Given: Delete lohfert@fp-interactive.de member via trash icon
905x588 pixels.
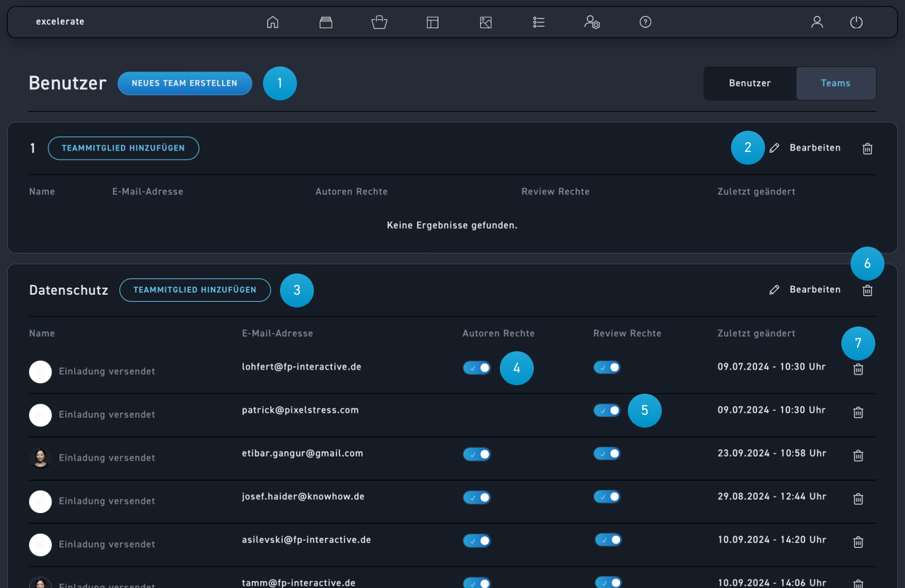Looking at the screenshot, I should pyautogui.click(x=858, y=369).
